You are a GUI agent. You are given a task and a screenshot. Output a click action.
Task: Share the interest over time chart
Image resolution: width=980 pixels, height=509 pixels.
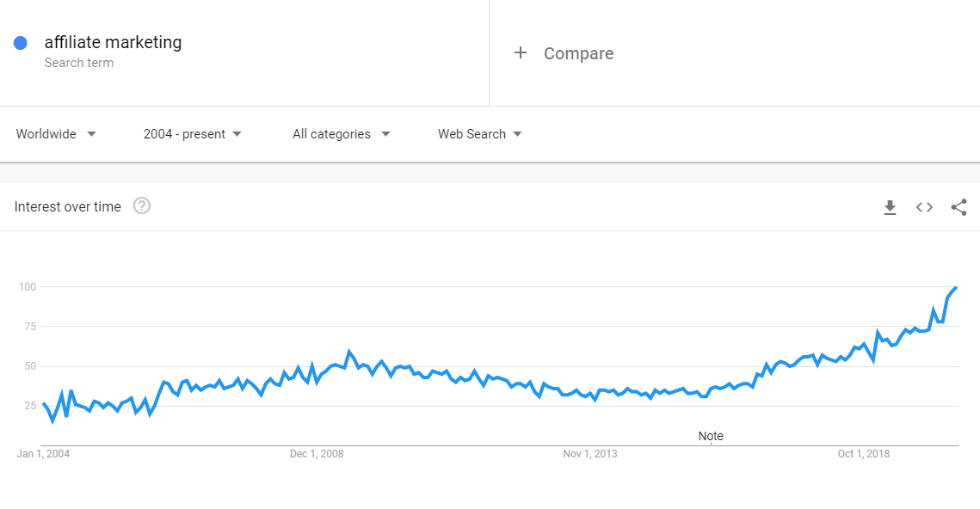tap(958, 207)
